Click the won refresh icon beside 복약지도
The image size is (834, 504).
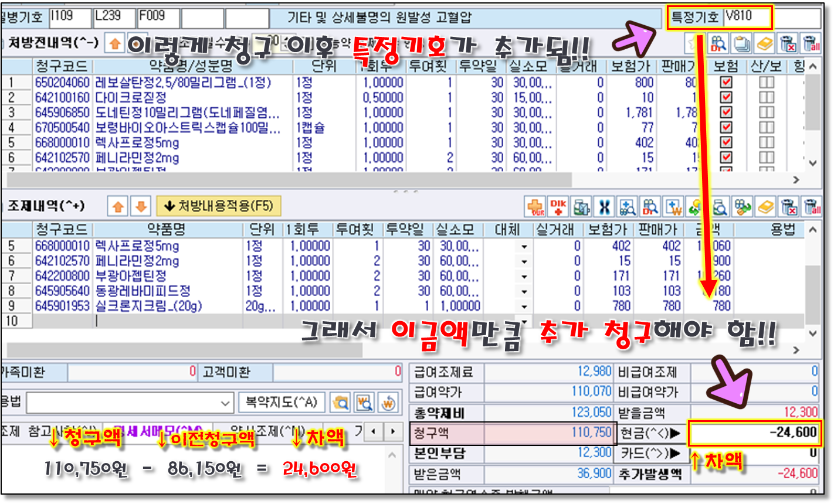pos(388,403)
